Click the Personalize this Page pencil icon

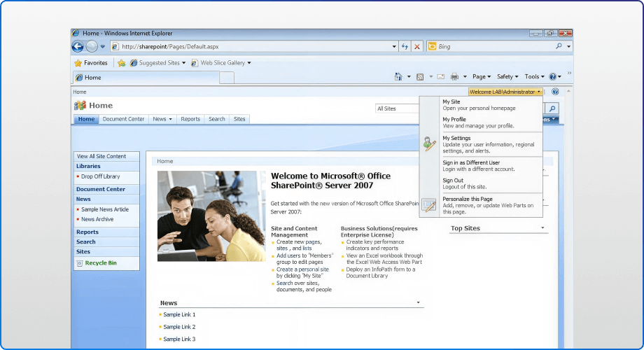(x=429, y=205)
